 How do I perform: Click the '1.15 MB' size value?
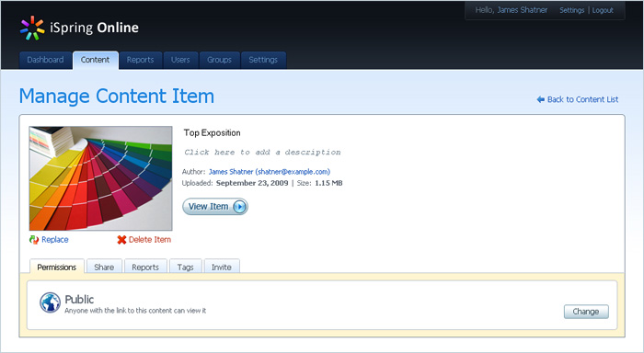pos(328,183)
